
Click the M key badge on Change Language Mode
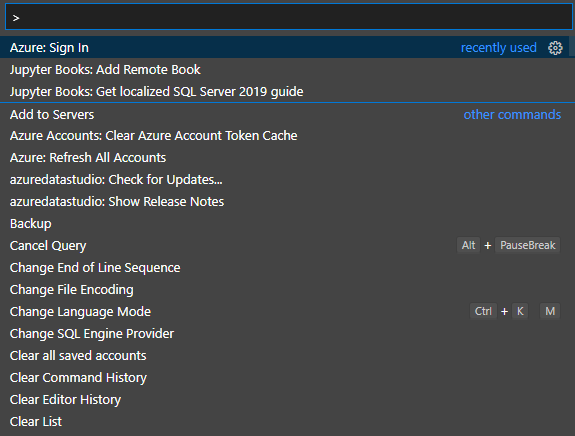[x=550, y=311]
